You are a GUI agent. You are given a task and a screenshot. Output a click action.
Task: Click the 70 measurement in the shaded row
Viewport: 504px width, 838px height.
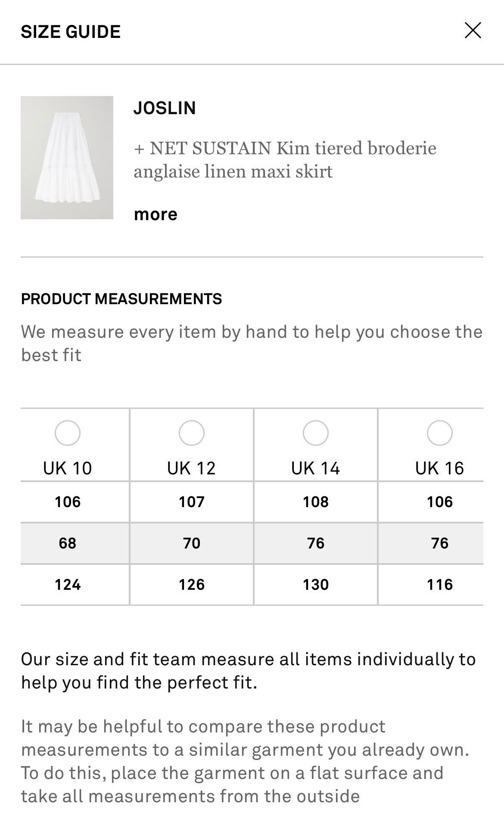192,543
